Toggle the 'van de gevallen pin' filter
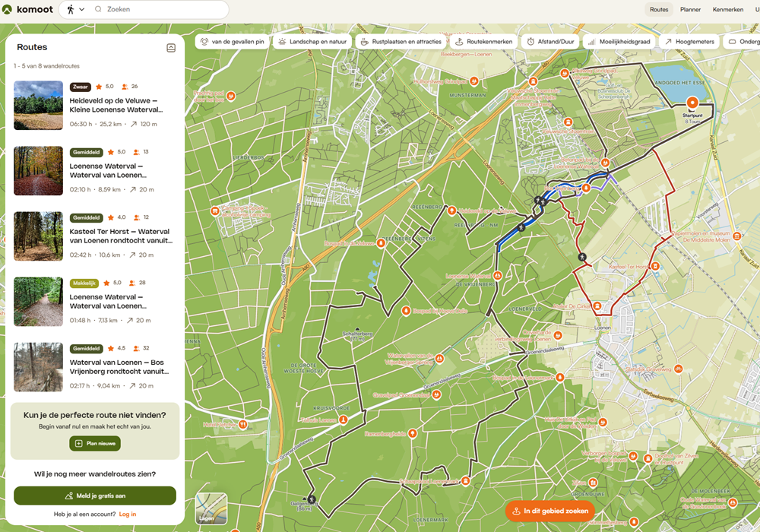This screenshot has width=760, height=532. click(233, 42)
